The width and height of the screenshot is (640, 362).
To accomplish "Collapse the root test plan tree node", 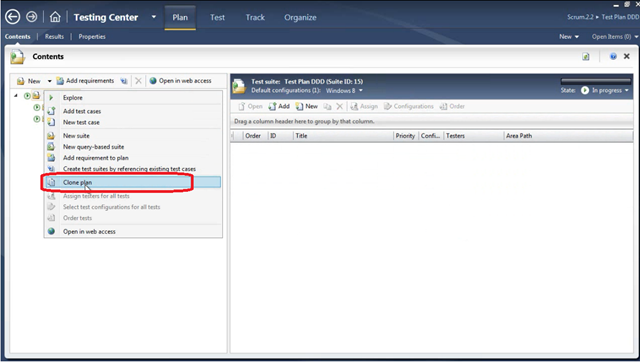I will click(16, 95).
